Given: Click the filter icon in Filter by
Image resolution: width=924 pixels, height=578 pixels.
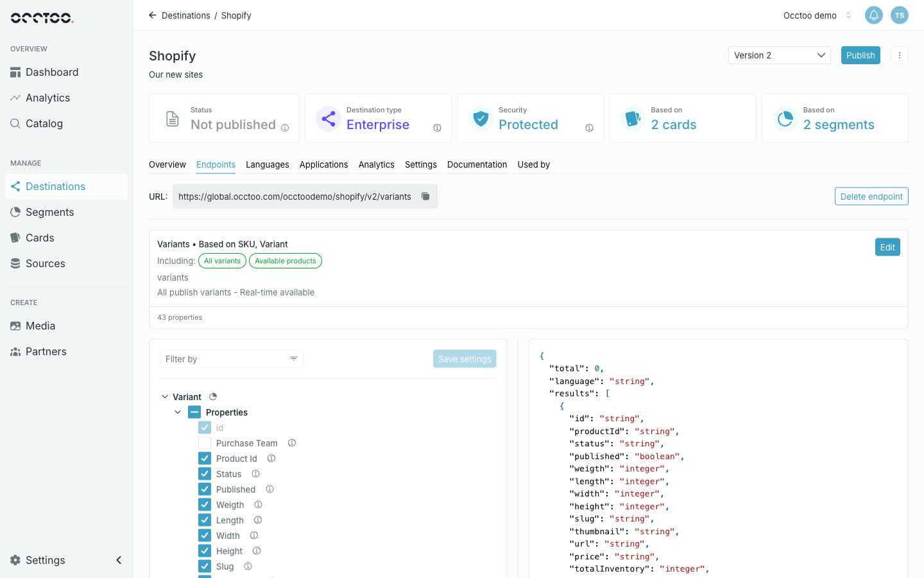Looking at the screenshot, I should click(293, 359).
